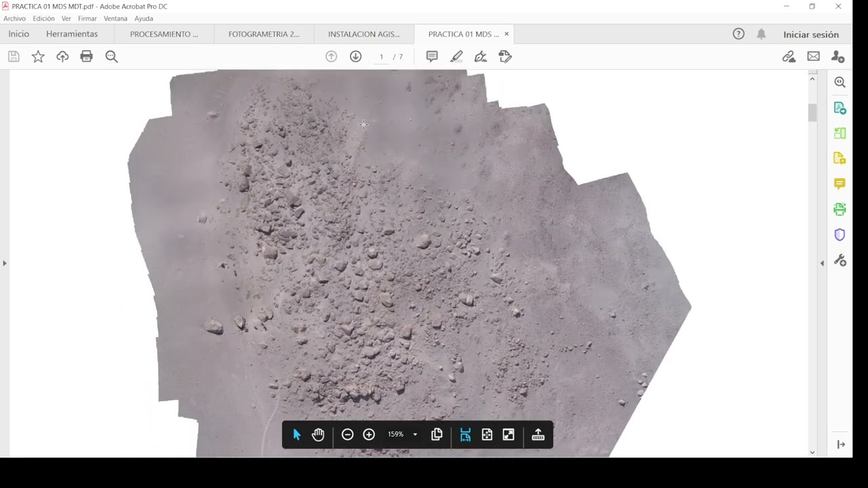The width and height of the screenshot is (868, 488).
Task: Print the document
Action: point(86,56)
